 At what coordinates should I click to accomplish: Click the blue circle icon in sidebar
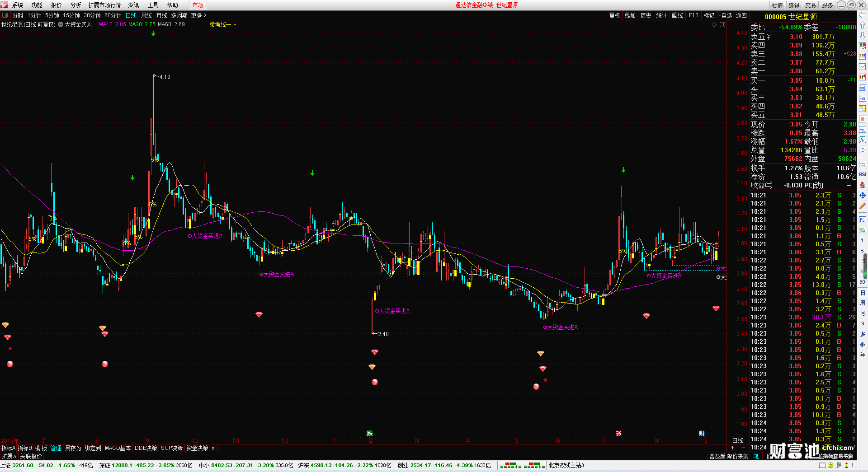(x=863, y=150)
